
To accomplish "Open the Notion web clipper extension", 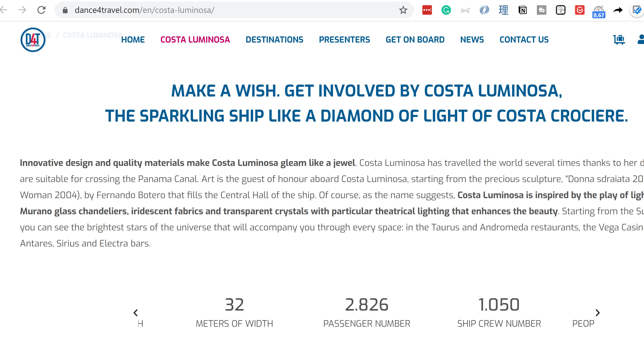I will tap(523, 10).
